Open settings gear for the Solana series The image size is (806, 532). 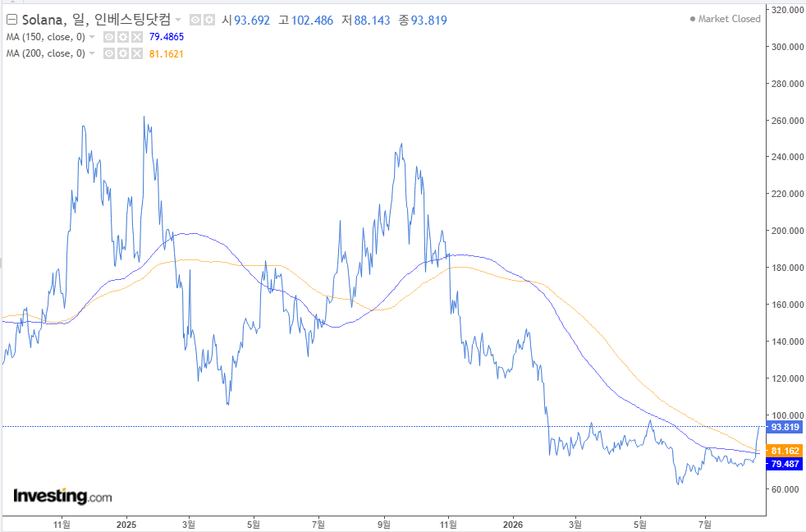pyautogui.click(x=208, y=20)
